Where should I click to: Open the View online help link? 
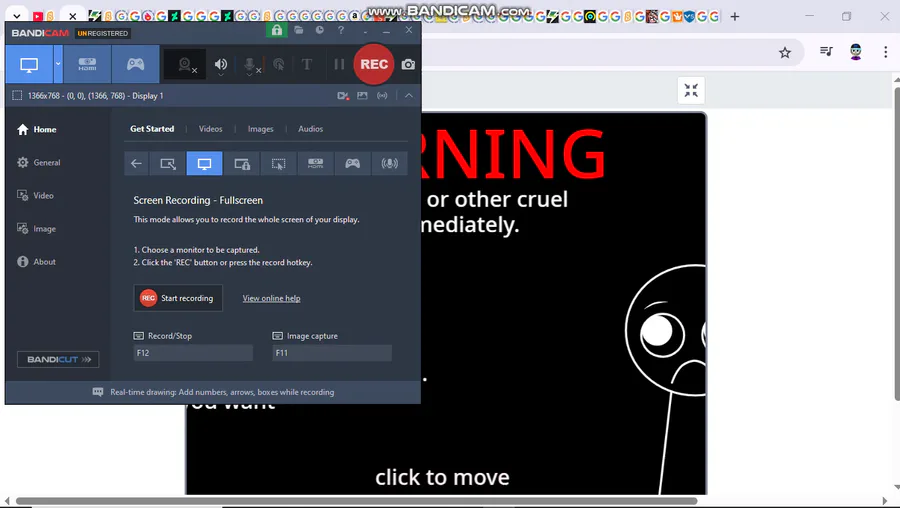point(271,298)
